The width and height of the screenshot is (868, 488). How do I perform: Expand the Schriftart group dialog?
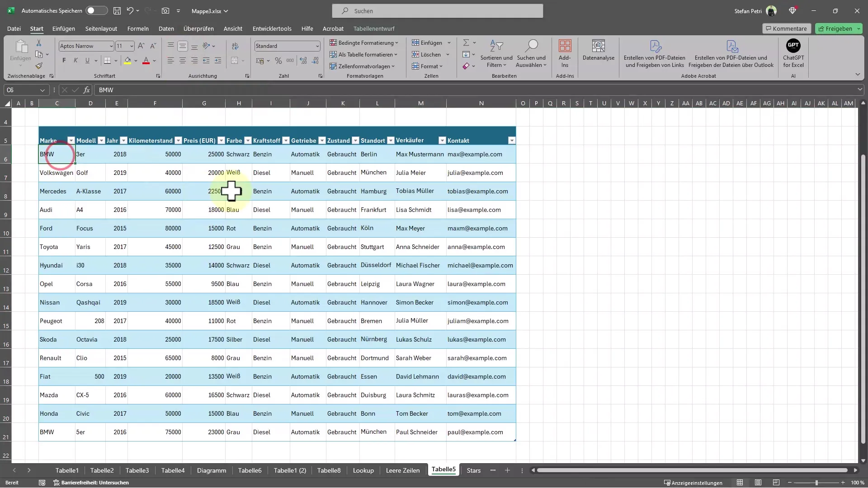coord(158,75)
